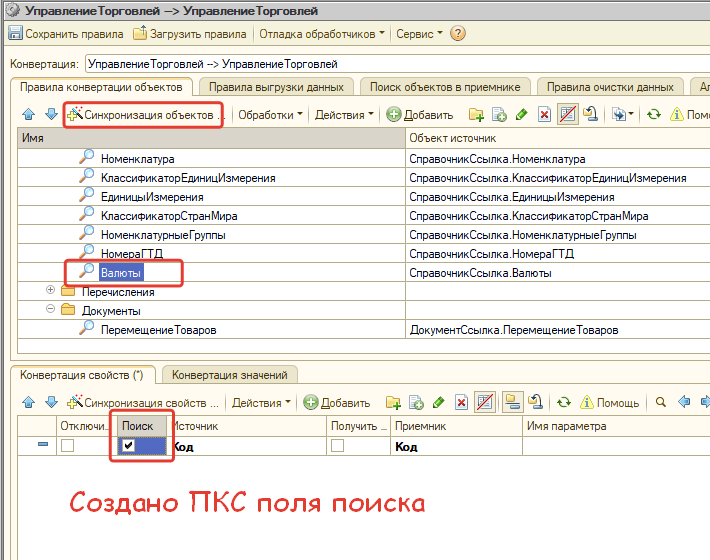This screenshot has width=710, height=560.
Task: Click move-to-group icon in upper toolbar
Action: coord(590,115)
